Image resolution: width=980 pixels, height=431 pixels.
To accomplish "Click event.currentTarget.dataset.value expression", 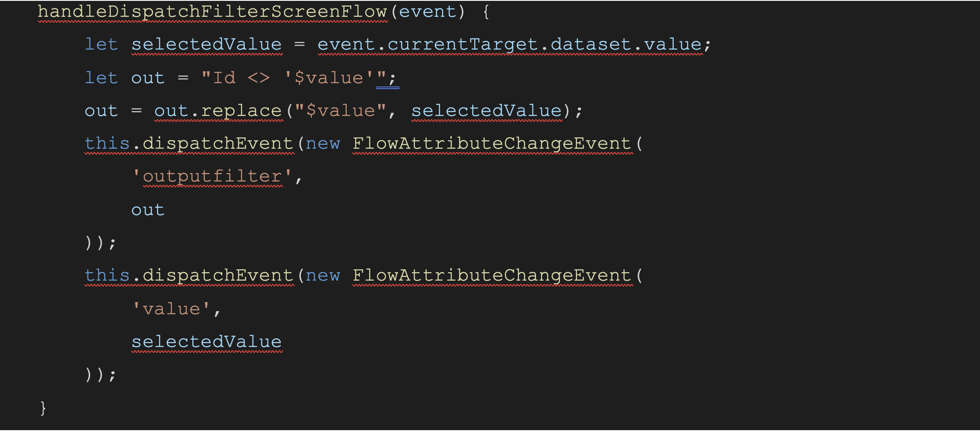I will 510,45.
